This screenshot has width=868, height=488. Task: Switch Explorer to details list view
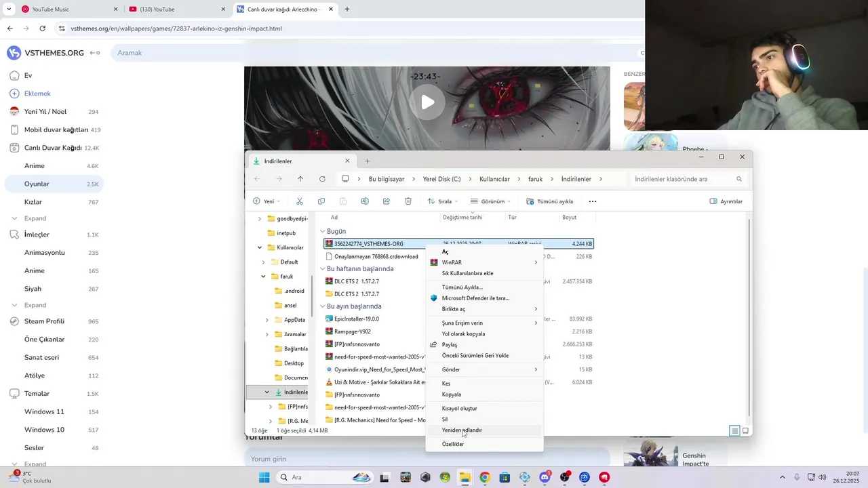tap(734, 430)
